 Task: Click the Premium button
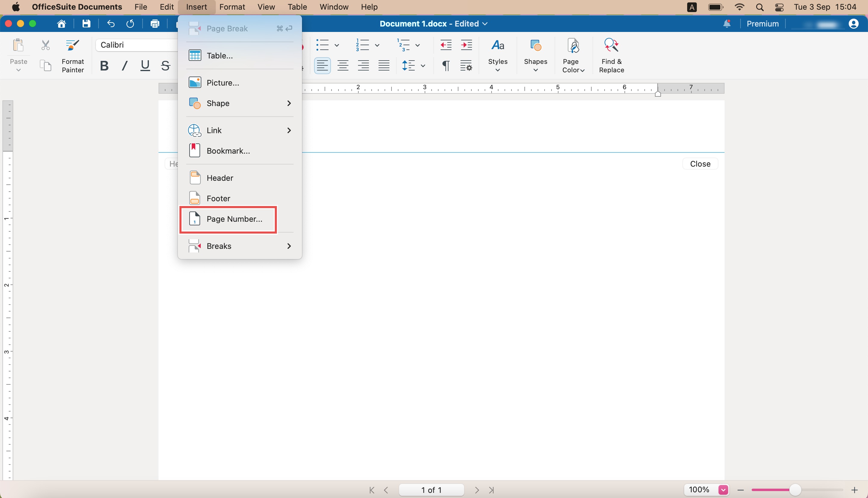pos(762,23)
